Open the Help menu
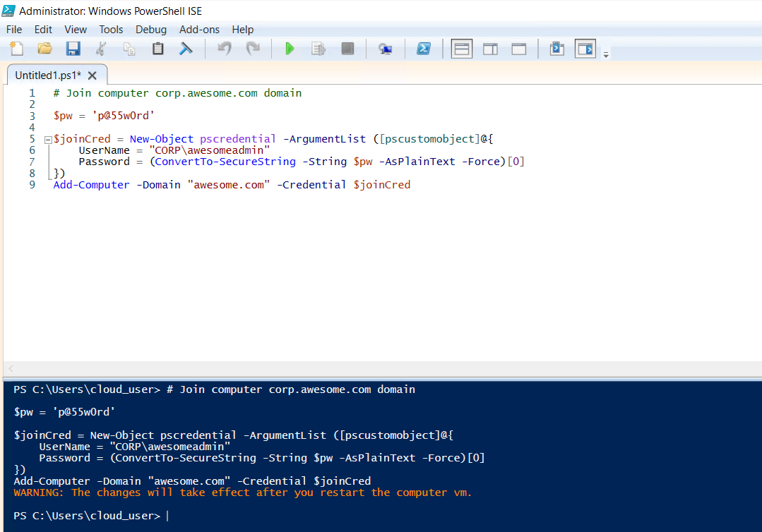Viewport: 762px width, 532px height. point(242,30)
